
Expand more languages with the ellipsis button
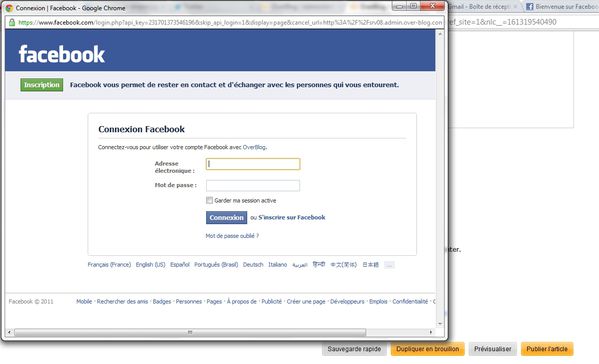click(x=389, y=265)
